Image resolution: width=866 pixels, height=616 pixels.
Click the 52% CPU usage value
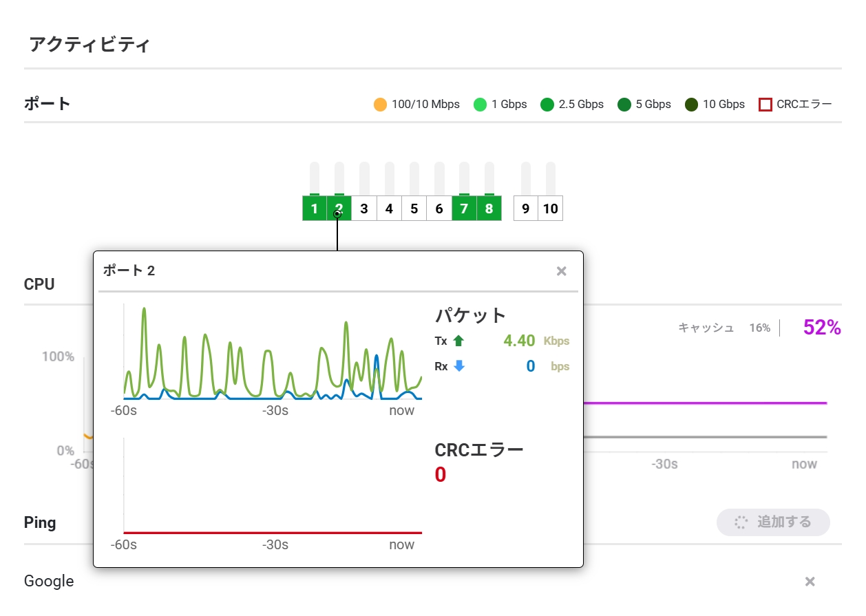pos(822,328)
